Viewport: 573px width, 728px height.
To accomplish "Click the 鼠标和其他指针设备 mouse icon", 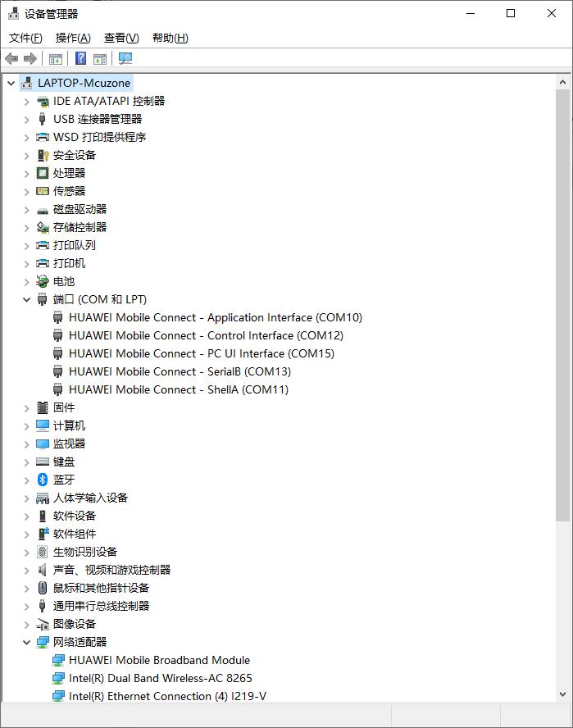I will (x=43, y=588).
